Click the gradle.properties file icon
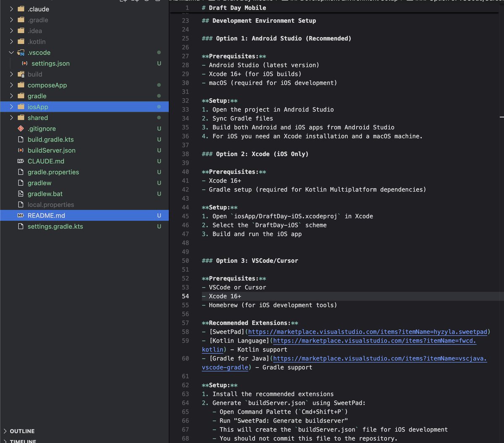 [x=21, y=172]
